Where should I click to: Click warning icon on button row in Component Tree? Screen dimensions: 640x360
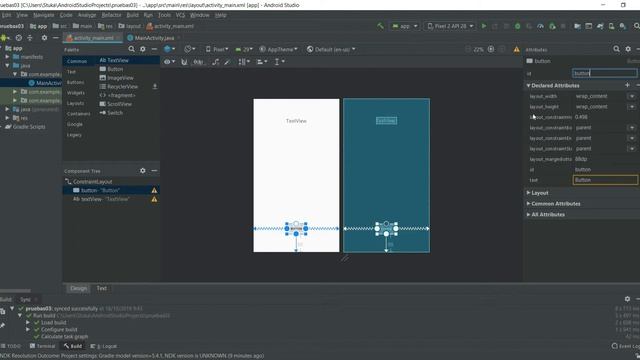[154, 190]
